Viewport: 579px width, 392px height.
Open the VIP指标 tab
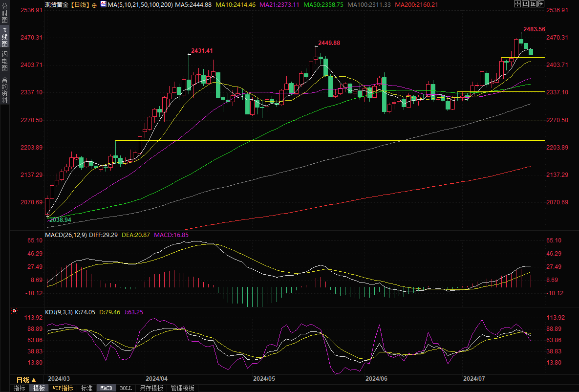click(x=63, y=388)
